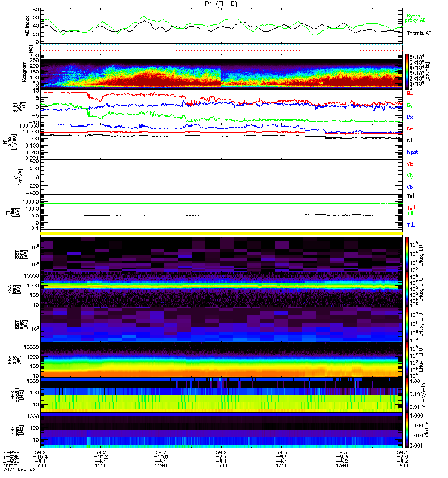448x478 pixels.
Task: Click the 1320 time tick label
Action: 281,465
